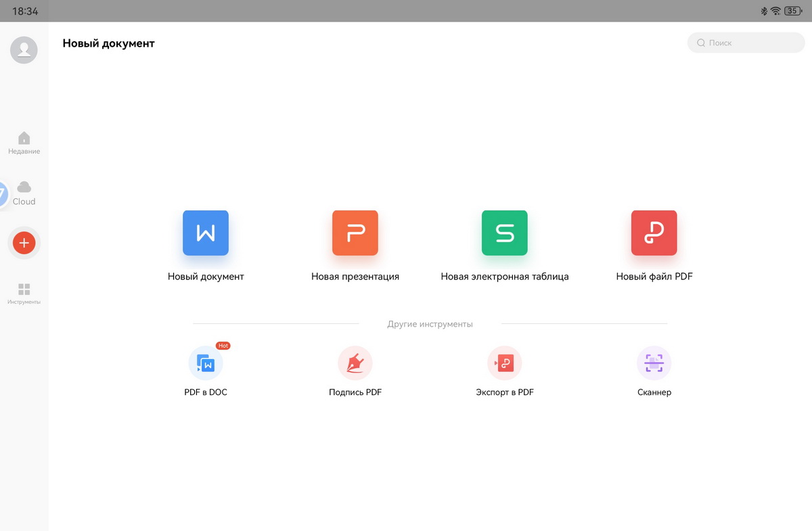Click the 'Новая электронная таблица' label
The image size is (812, 531).
pos(505,277)
